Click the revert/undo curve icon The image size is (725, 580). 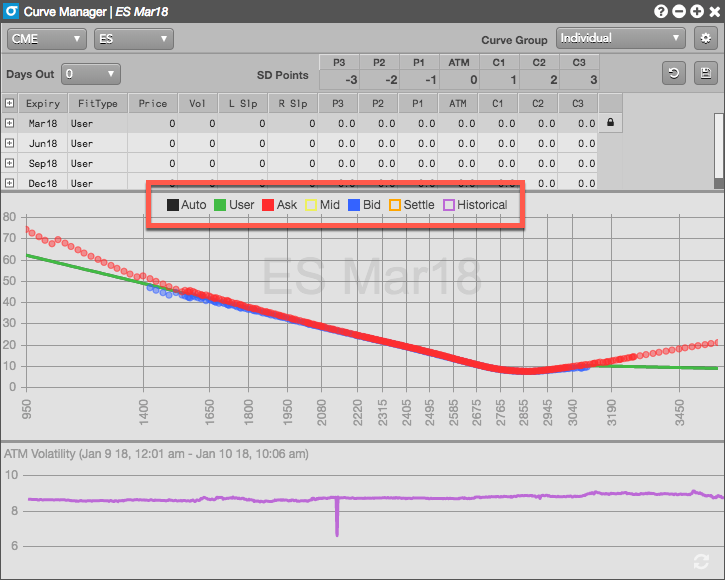tap(674, 74)
